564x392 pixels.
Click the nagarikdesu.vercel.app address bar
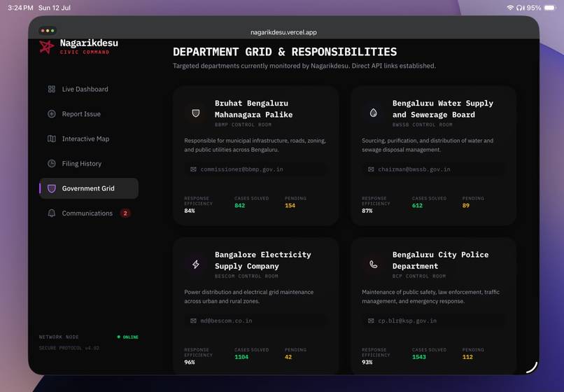pyautogui.click(x=283, y=32)
